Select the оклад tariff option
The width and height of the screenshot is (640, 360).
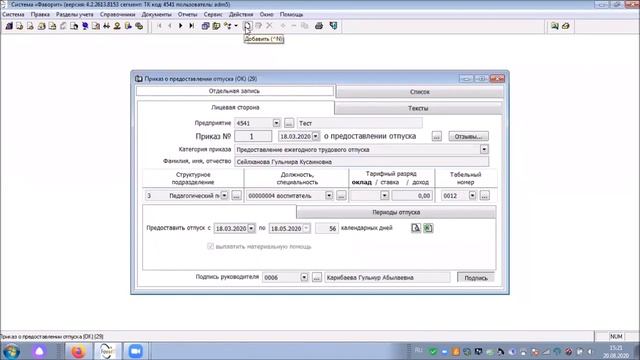[x=361, y=182]
